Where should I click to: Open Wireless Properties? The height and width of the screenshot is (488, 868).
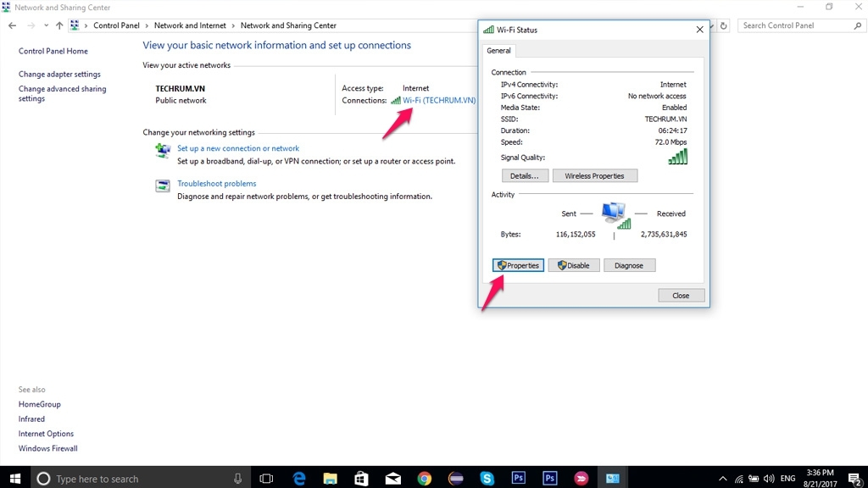coord(595,175)
